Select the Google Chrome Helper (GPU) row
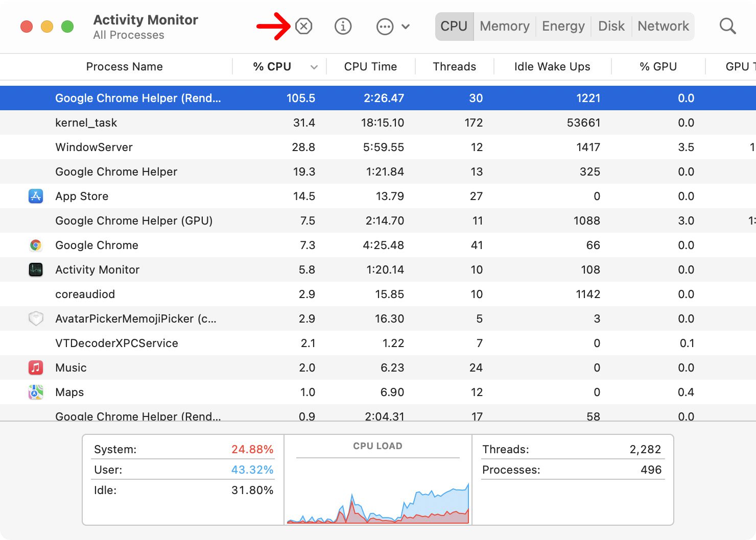This screenshot has height=540, width=756. coord(378,220)
